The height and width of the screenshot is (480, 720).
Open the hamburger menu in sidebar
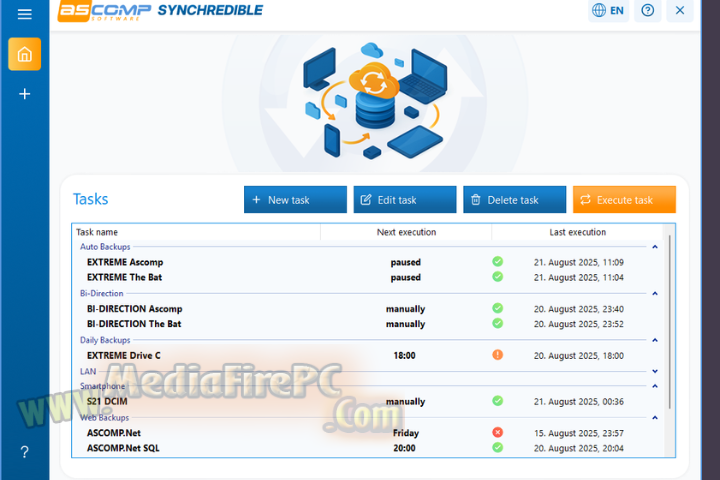pyautogui.click(x=24, y=14)
